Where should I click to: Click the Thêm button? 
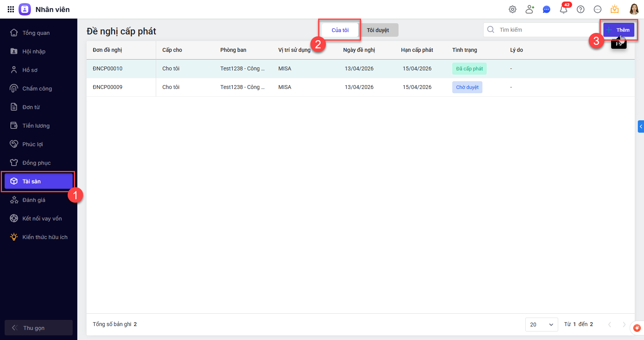click(619, 30)
